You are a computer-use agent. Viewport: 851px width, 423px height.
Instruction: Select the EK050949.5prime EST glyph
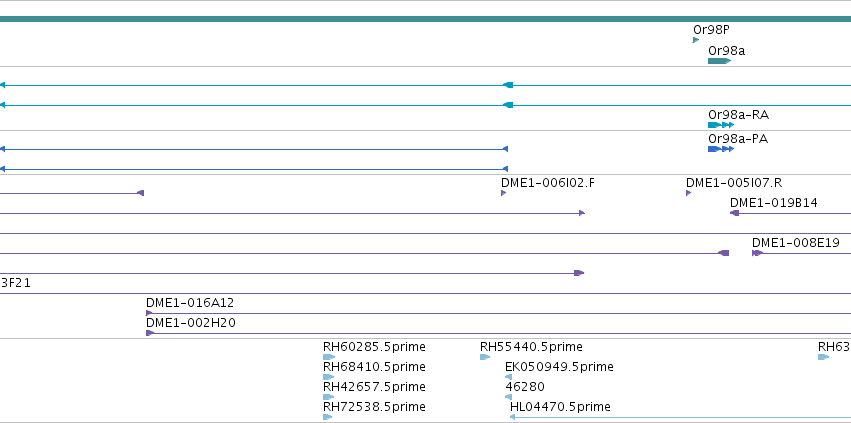509,377
